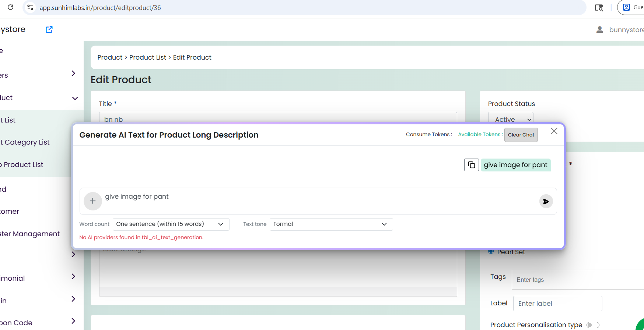Click the Enter label input field
This screenshot has height=330, width=644.
click(x=558, y=304)
